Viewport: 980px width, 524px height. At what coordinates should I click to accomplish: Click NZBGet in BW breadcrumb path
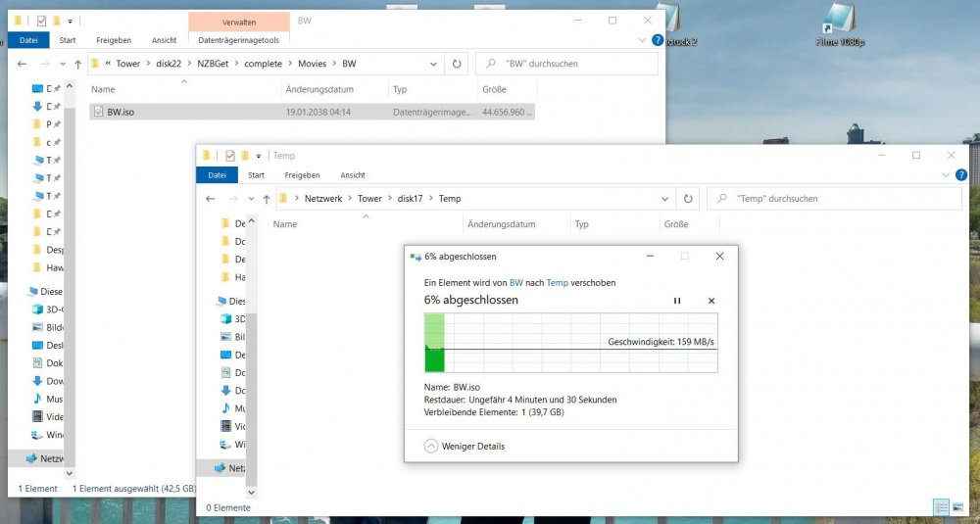click(213, 64)
